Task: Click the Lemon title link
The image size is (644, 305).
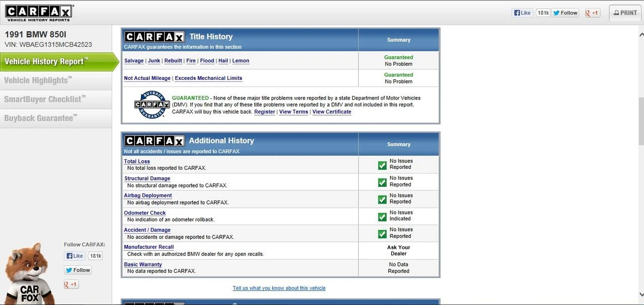Action: pyautogui.click(x=240, y=61)
